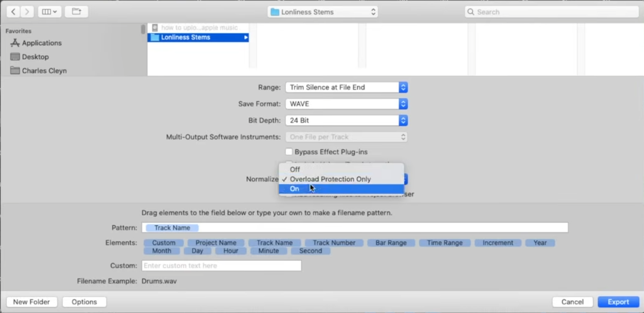Screen dimensions: 644x313
Task: Click the Search field
Action: (x=552, y=12)
